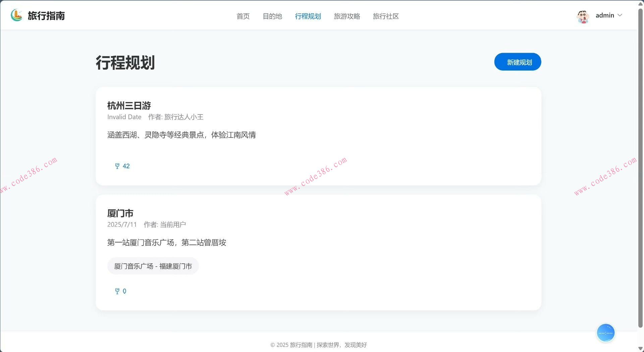Open the floating blue assistant button
The height and width of the screenshot is (352, 644).
(605, 333)
